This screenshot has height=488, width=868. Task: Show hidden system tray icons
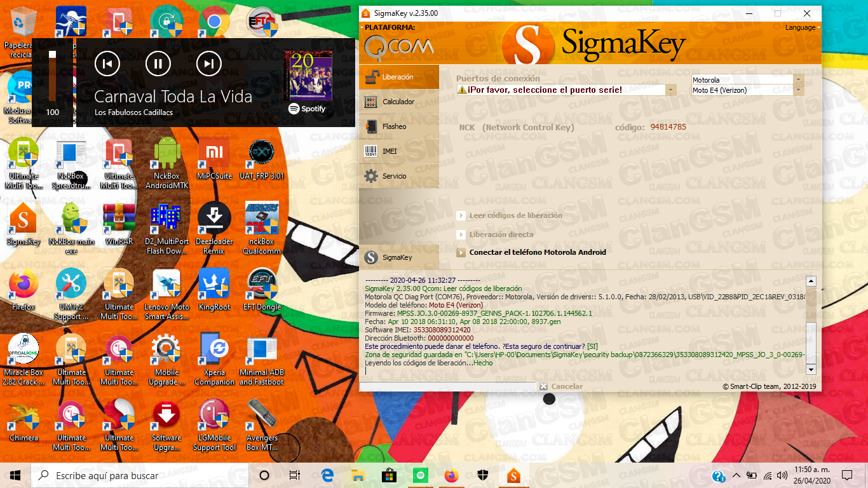click(x=736, y=475)
